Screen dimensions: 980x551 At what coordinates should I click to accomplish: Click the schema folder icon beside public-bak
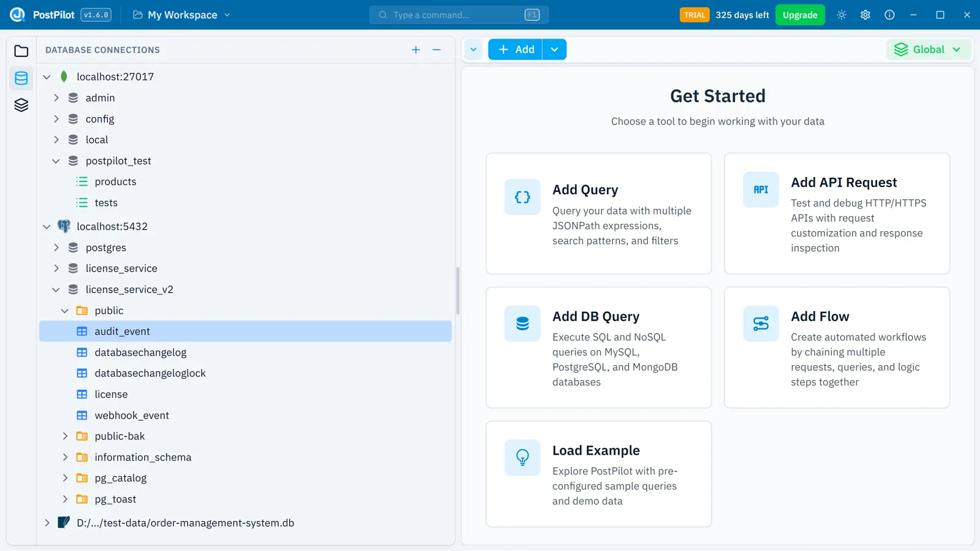[82, 436]
